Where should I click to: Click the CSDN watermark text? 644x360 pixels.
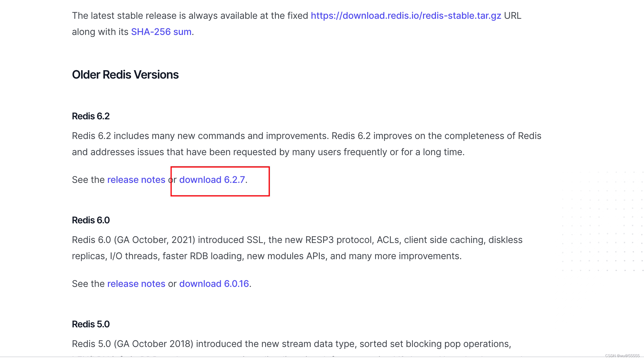coord(622,356)
